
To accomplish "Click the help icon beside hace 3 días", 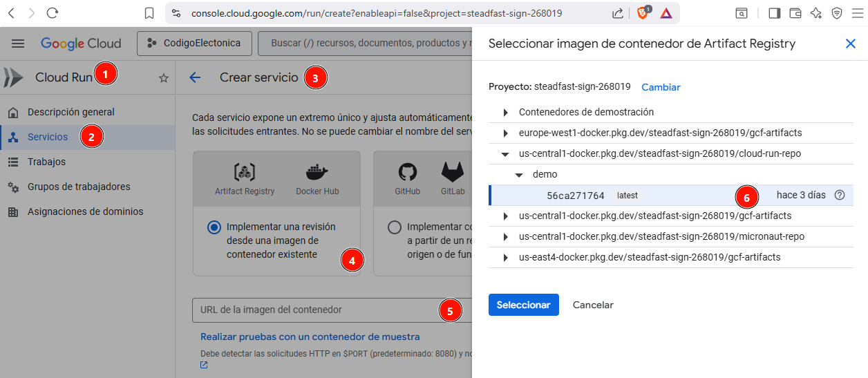I will click(840, 195).
